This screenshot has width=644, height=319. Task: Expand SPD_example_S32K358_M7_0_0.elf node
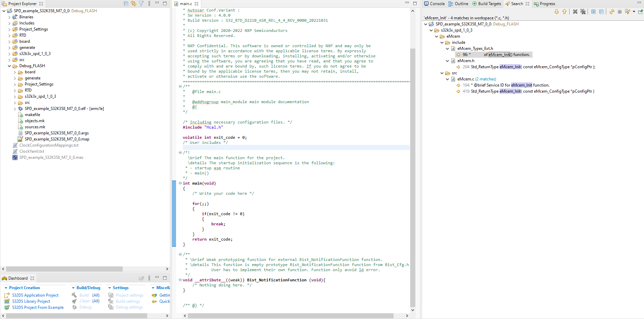click(15, 109)
